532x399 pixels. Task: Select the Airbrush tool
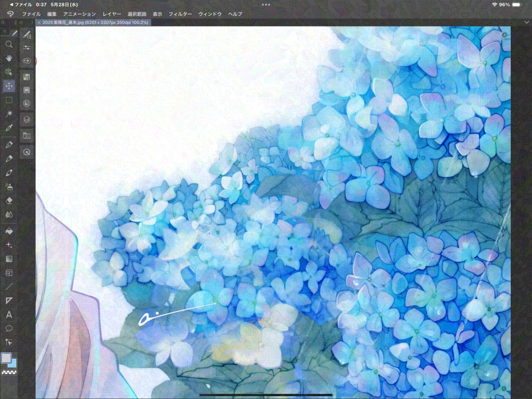point(9,186)
